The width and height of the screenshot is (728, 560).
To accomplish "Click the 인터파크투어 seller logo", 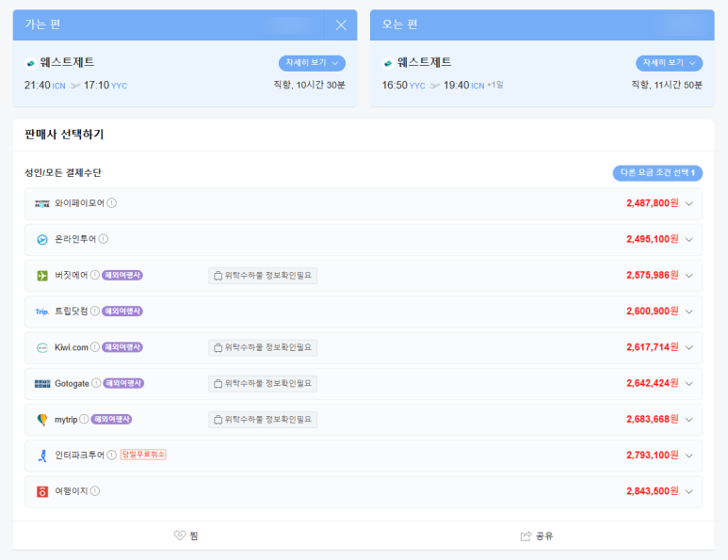I will pos(42,456).
